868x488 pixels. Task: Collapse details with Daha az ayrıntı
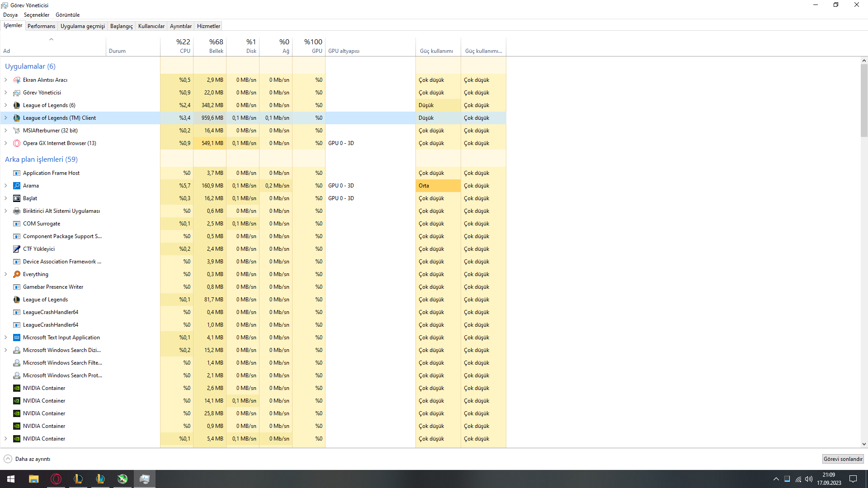27,459
